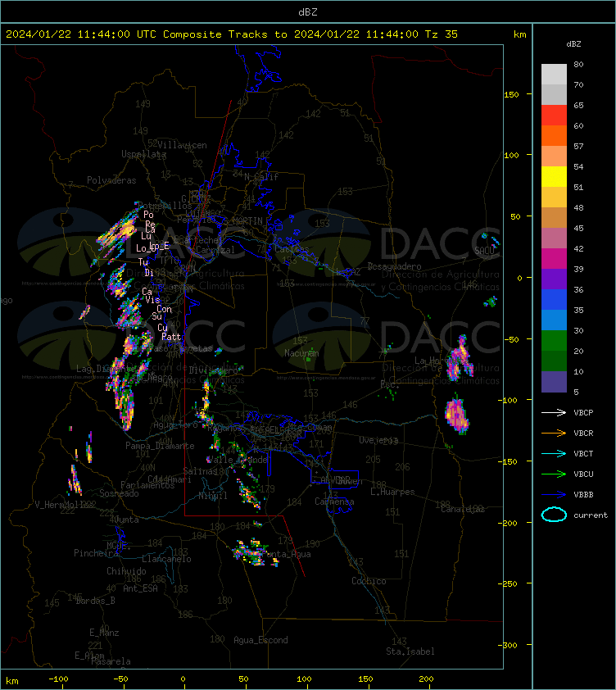Click the storm cell next to La Horqueta

[460, 357]
